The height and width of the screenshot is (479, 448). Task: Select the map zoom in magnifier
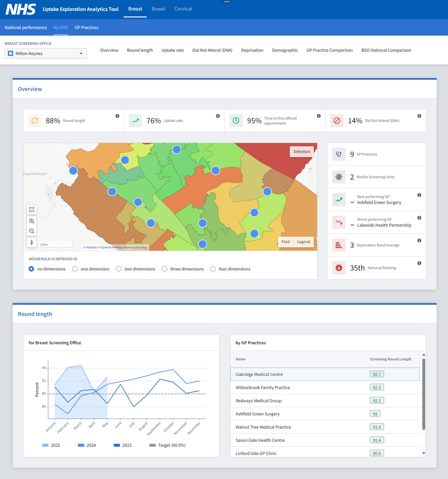tap(32, 221)
